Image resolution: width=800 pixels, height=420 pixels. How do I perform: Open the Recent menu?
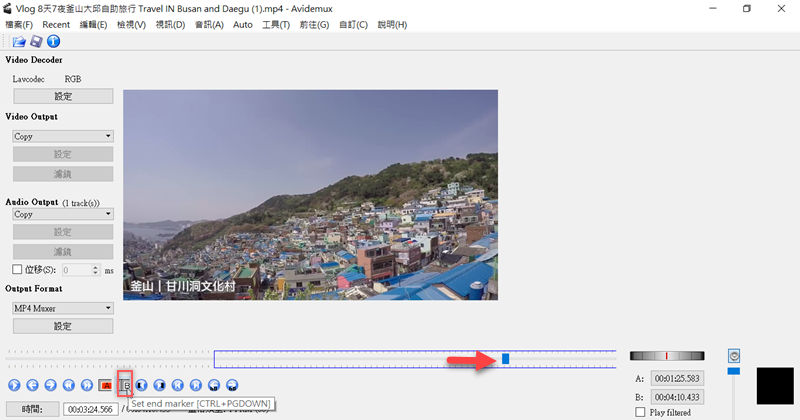(56, 24)
